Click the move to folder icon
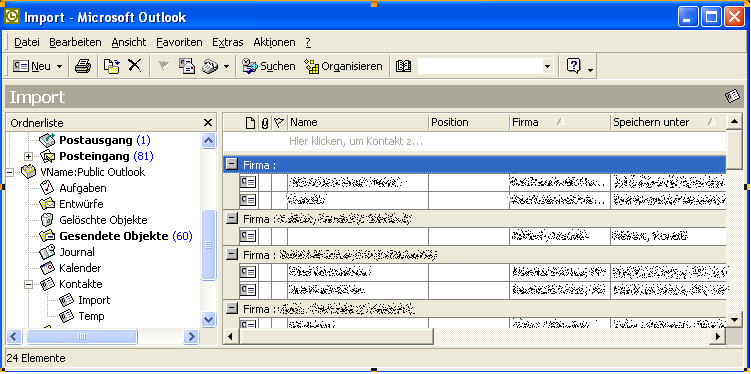This screenshot has width=751, height=374. pos(112,66)
